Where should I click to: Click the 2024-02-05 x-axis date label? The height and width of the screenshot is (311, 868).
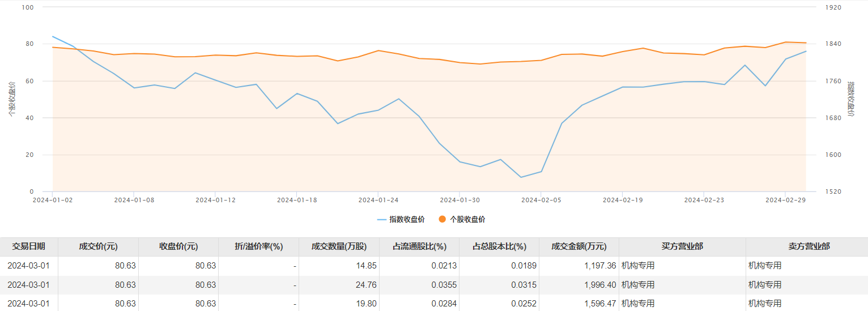pos(541,200)
